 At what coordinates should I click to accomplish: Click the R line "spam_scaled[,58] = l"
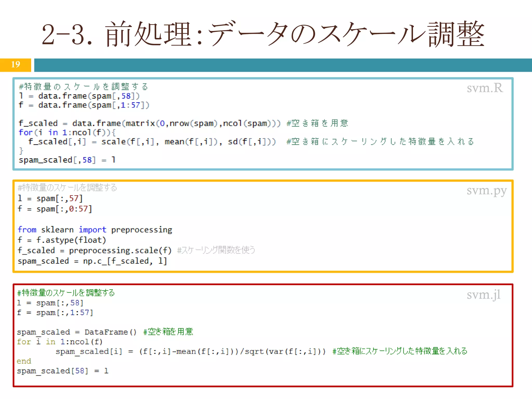click(67, 160)
